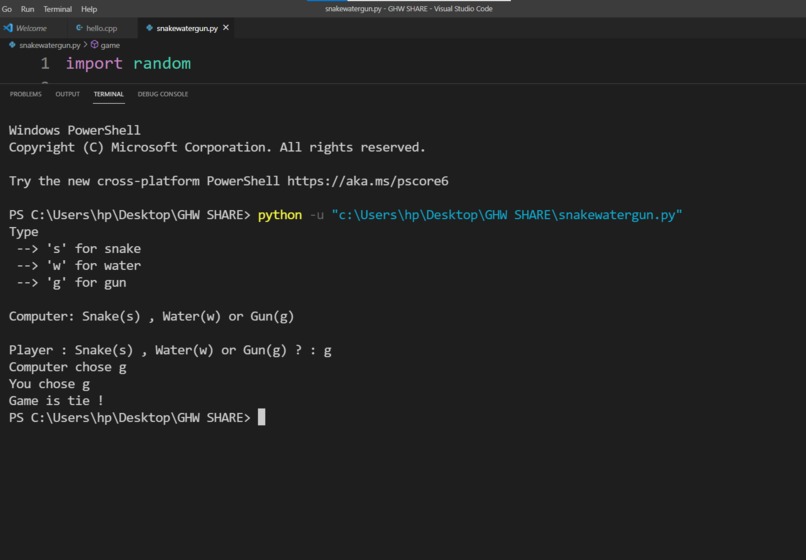This screenshot has width=806, height=560.
Task: Click the window title 'snakewatergun.py - GHW SHARE'
Action: point(409,9)
